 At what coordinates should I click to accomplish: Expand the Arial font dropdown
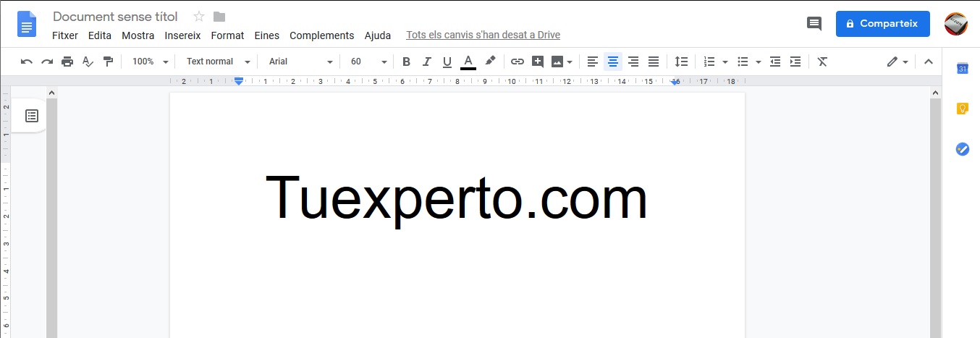300,62
